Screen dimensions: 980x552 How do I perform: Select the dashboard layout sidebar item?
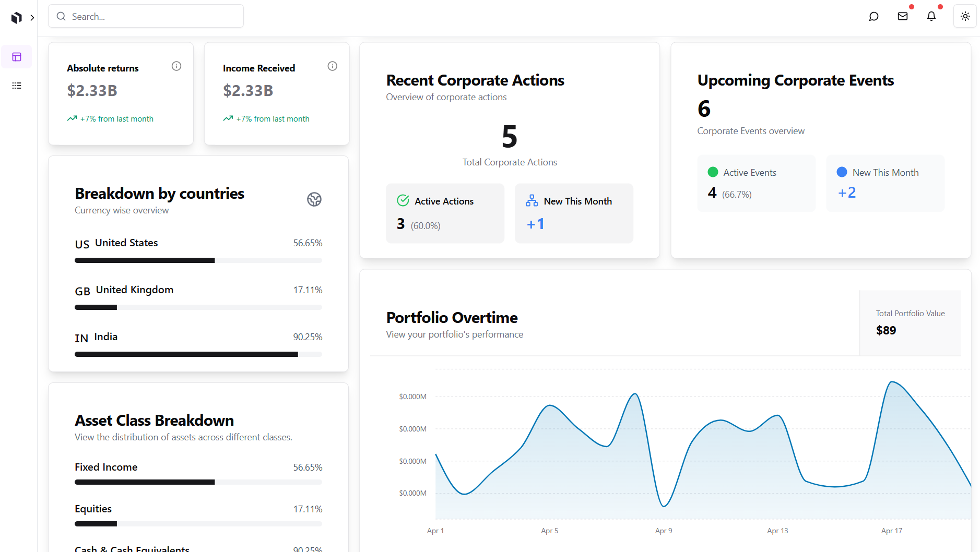[17, 57]
